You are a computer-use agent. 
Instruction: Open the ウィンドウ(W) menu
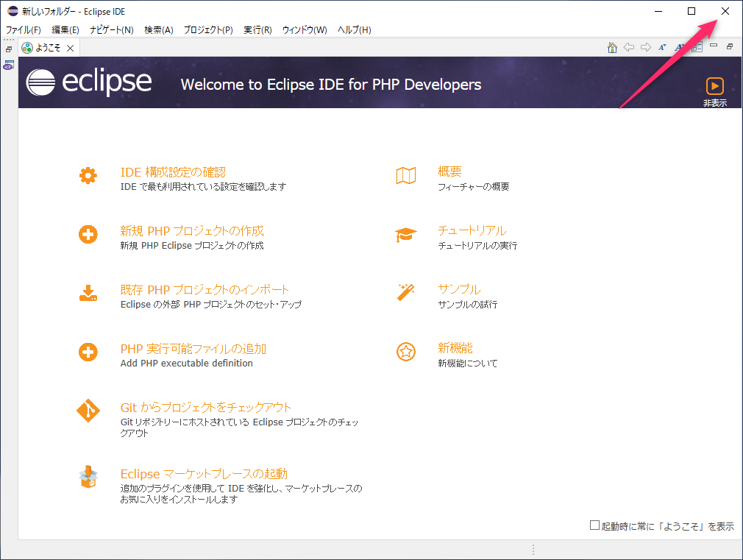(x=305, y=30)
